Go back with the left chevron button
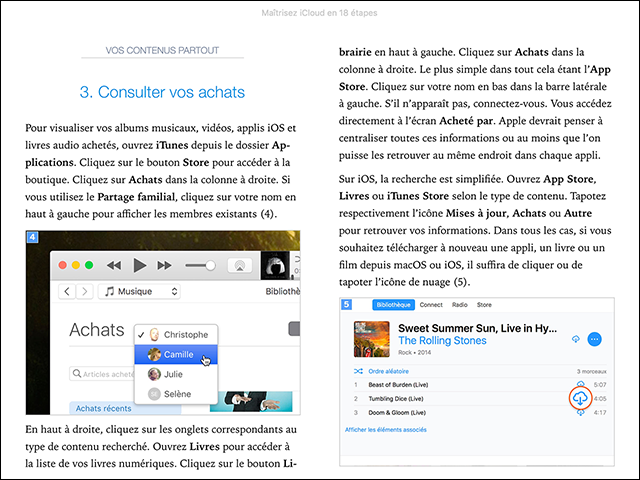This screenshot has width=640, height=480. click(x=67, y=291)
